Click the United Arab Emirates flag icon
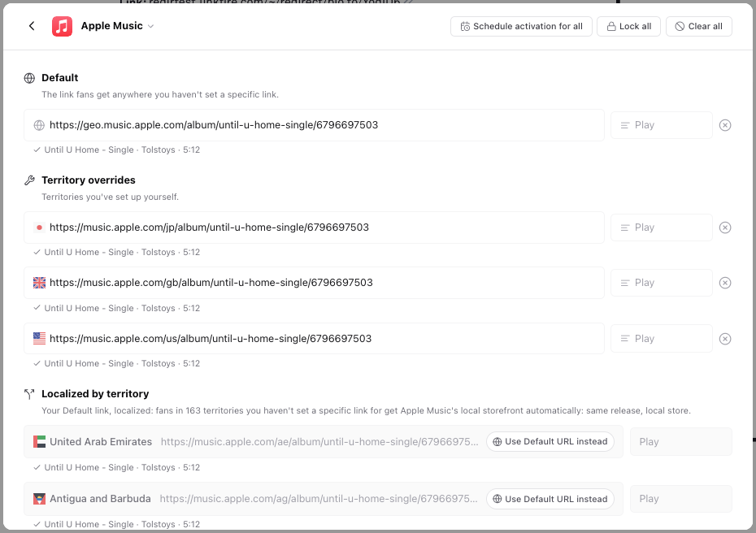This screenshot has width=756, height=533. (x=39, y=442)
